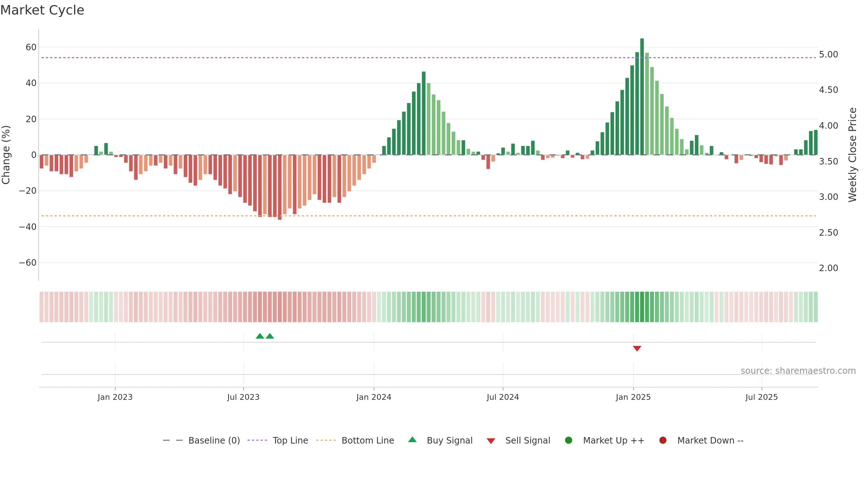Click the 'Jan 2025' x-axis label
This screenshot has width=868, height=488.
pos(633,397)
